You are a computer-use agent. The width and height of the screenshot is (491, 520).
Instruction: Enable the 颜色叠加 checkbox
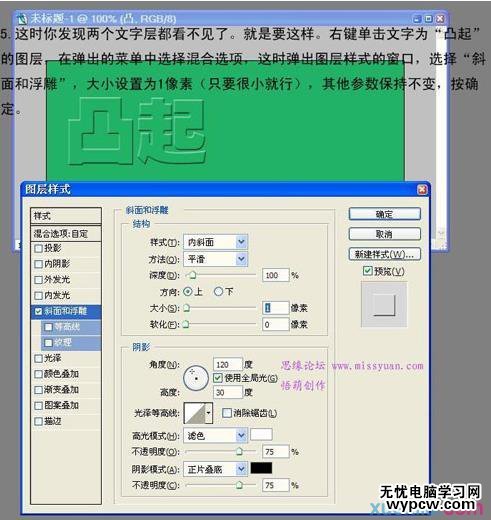click(39, 374)
